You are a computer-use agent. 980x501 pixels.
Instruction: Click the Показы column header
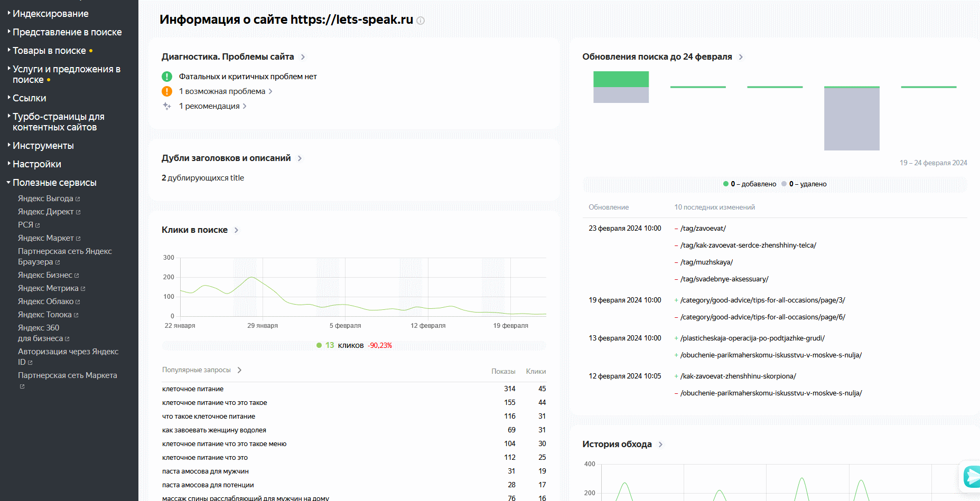tap(503, 372)
